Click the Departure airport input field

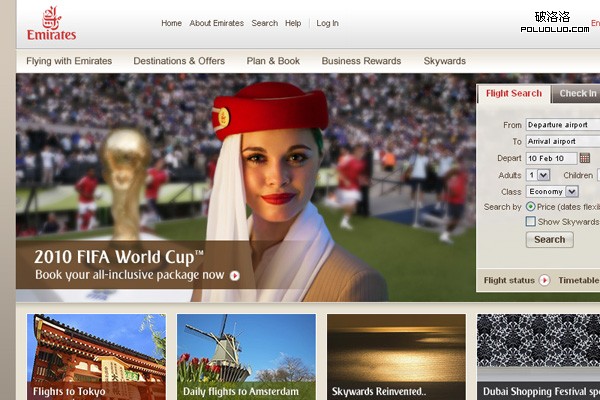click(x=563, y=125)
